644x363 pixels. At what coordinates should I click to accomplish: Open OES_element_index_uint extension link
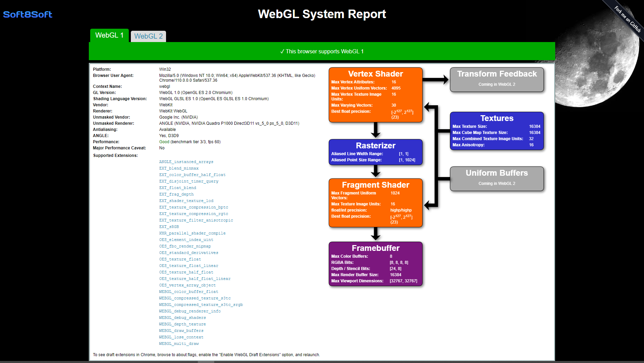pos(186,240)
